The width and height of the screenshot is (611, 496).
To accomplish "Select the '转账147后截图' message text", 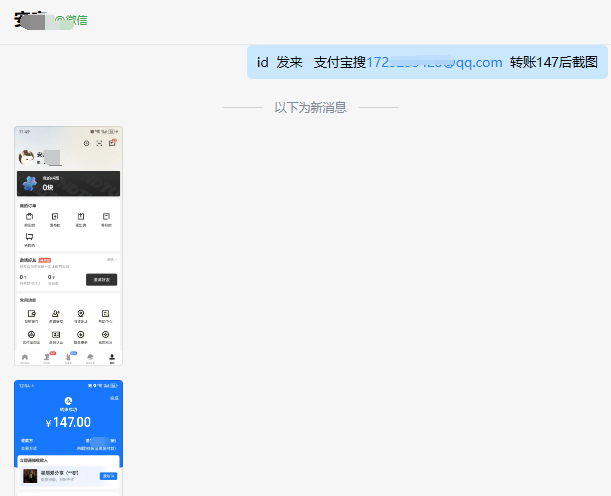I will click(554, 62).
